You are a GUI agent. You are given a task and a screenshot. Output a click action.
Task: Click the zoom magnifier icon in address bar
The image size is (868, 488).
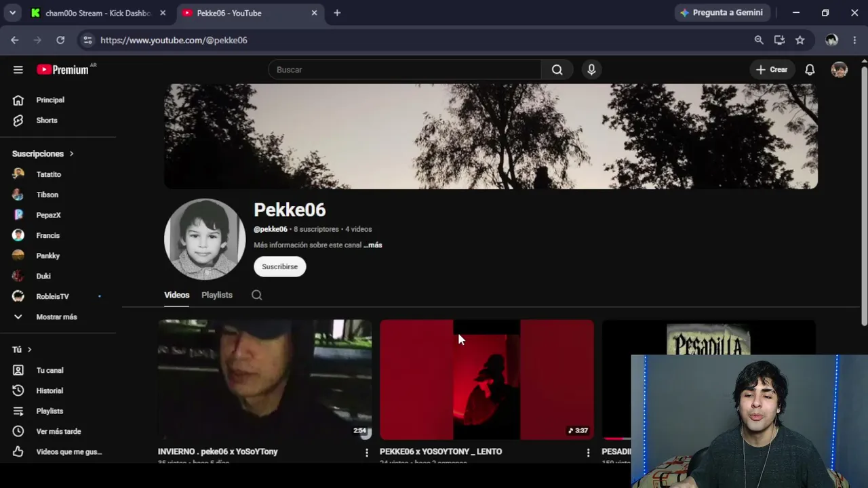(x=759, y=40)
